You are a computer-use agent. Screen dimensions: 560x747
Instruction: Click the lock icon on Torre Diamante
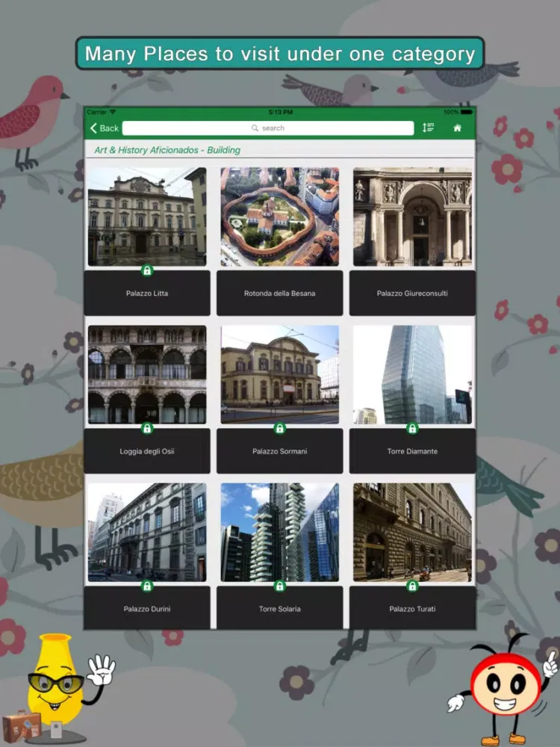(412, 428)
